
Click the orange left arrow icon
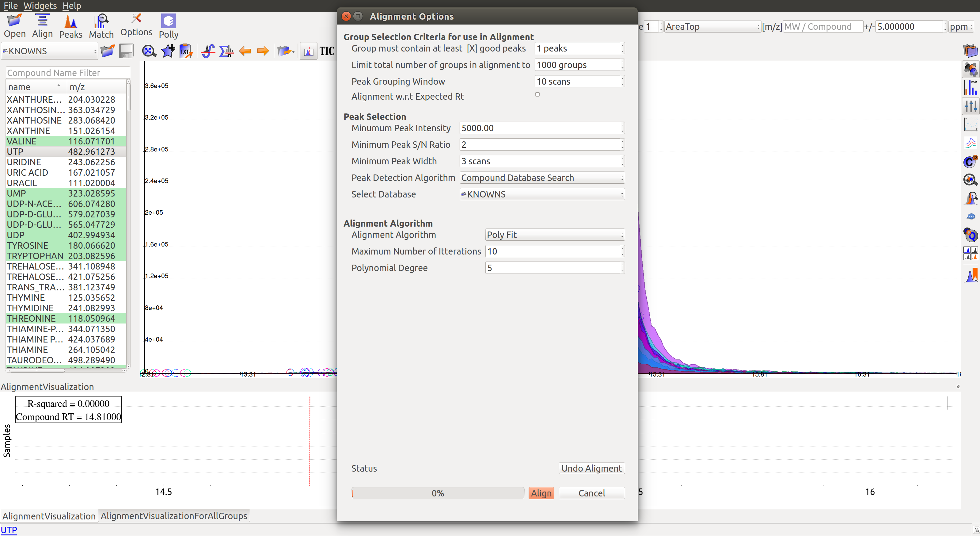point(245,51)
